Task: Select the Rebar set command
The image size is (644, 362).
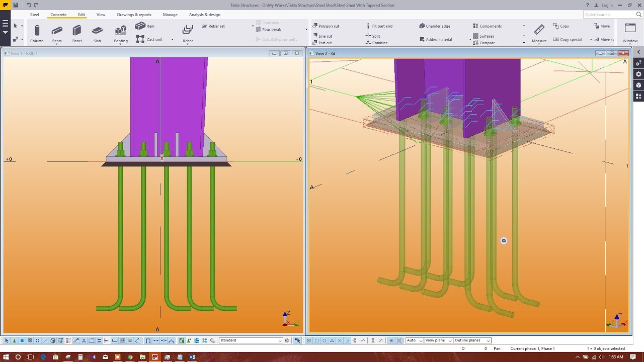Action: [213, 26]
